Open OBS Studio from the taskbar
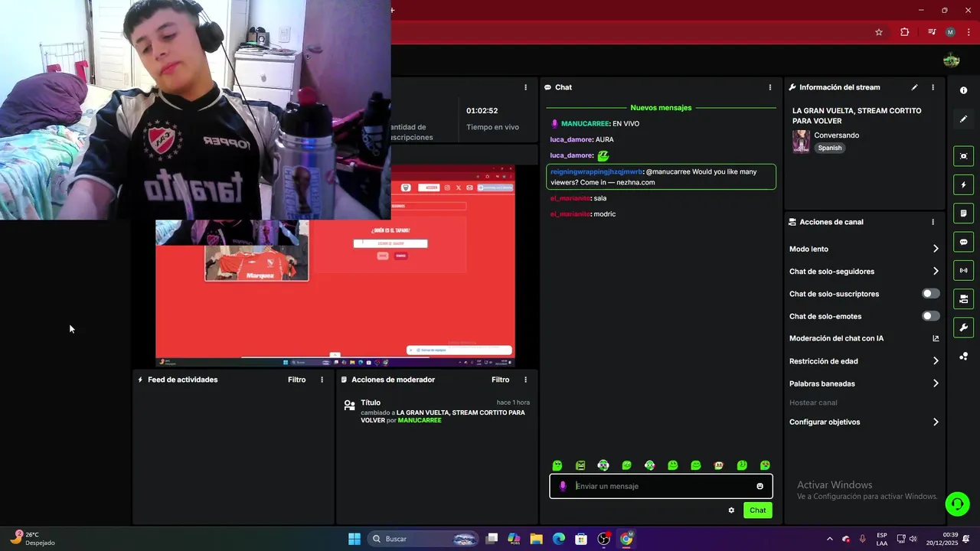The width and height of the screenshot is (980, 551). coord(603,539)
